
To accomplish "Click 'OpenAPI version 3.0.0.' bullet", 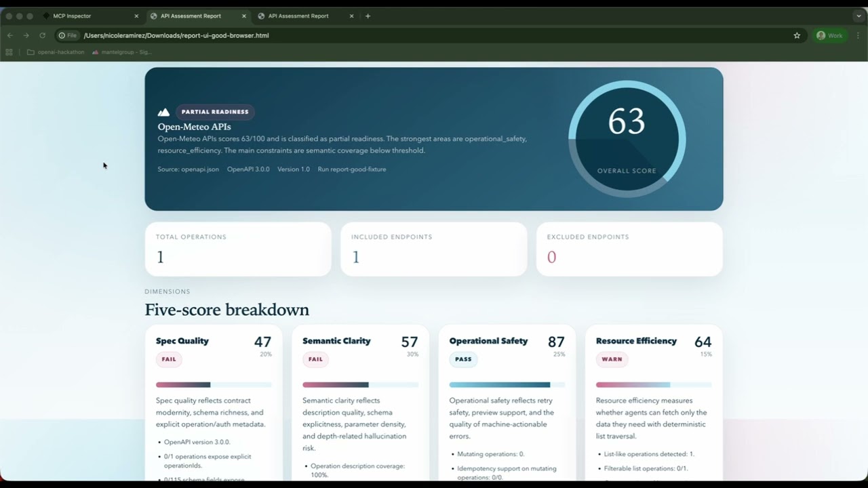I will 197,442.
